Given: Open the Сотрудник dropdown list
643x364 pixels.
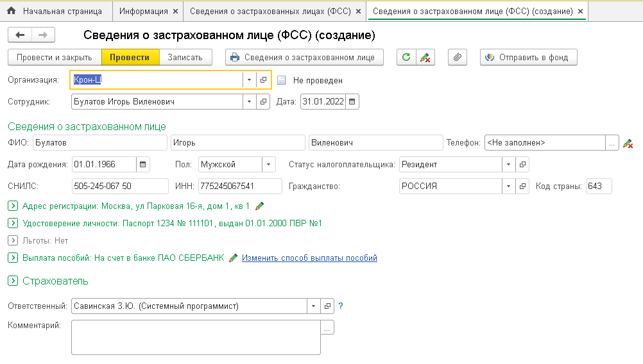Looking at the screenshot, I should click(249, 101).
